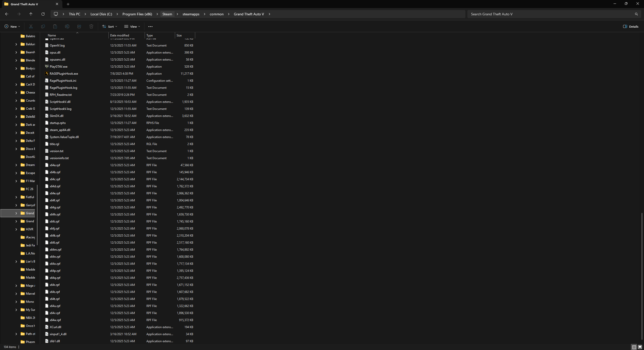Expand the Garrys folder tree node

[x=16, y=205]
